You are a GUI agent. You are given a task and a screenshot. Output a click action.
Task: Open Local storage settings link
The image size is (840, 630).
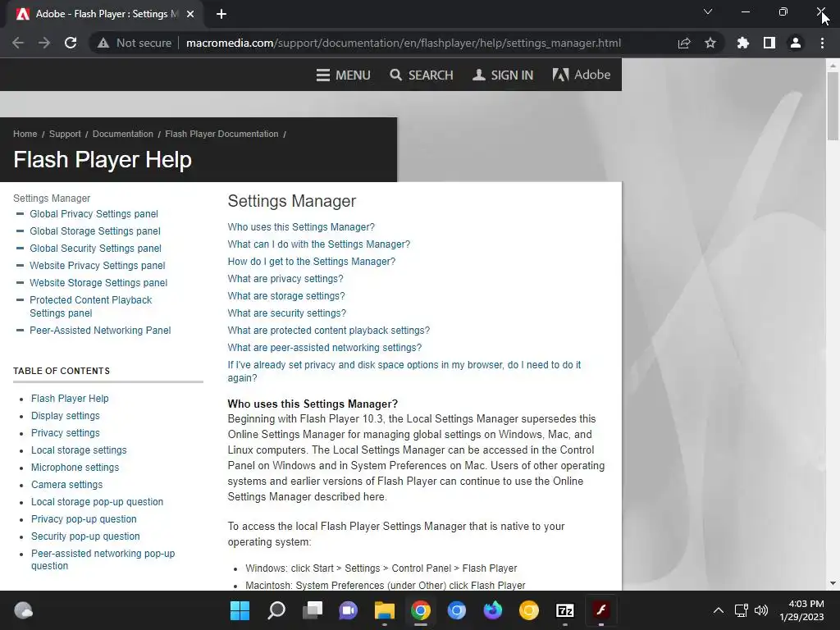click(x=79, y=450)
